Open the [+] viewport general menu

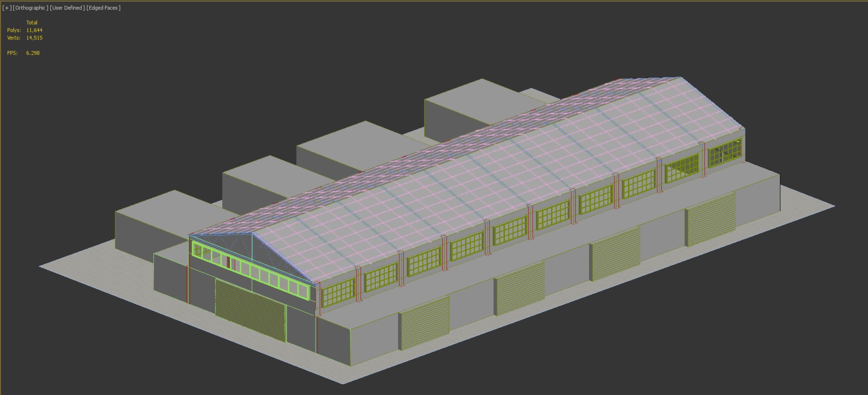tap(7, 8)
